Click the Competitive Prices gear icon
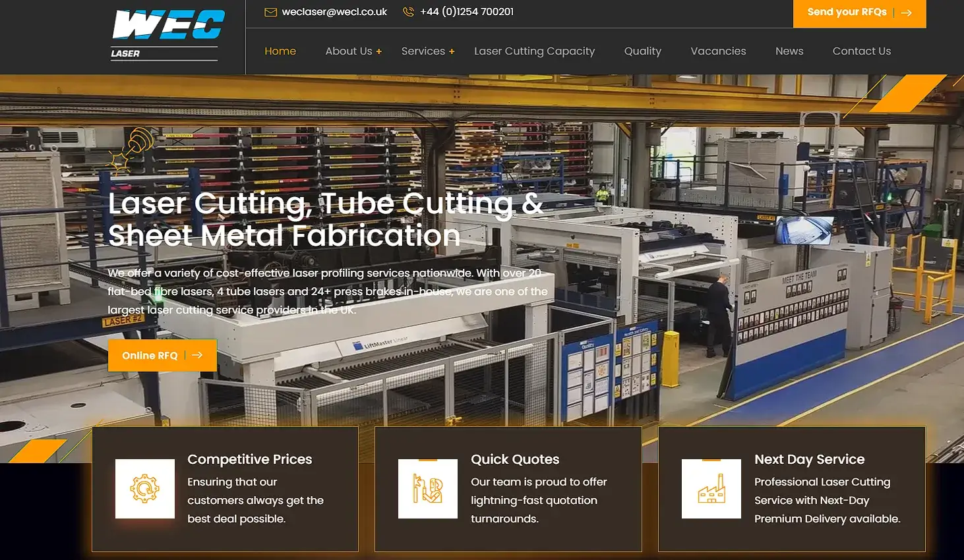Image resolution: width=964 pixels, height=560 pixels. point(145,489)
